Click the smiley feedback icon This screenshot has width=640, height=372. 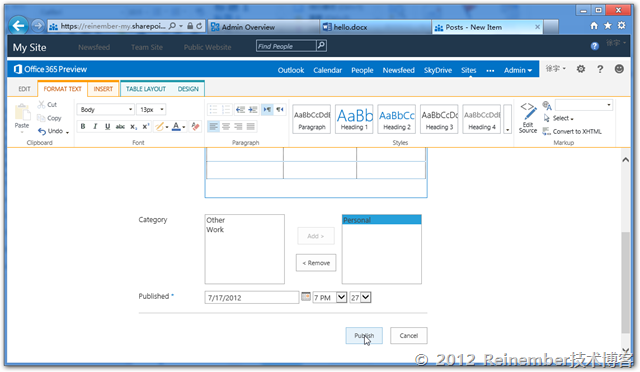pos(619,69)
